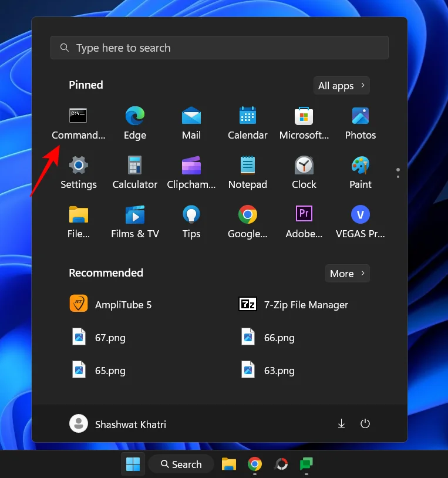Open the Shashwat Khatri account menu

[x=117, y=424]
